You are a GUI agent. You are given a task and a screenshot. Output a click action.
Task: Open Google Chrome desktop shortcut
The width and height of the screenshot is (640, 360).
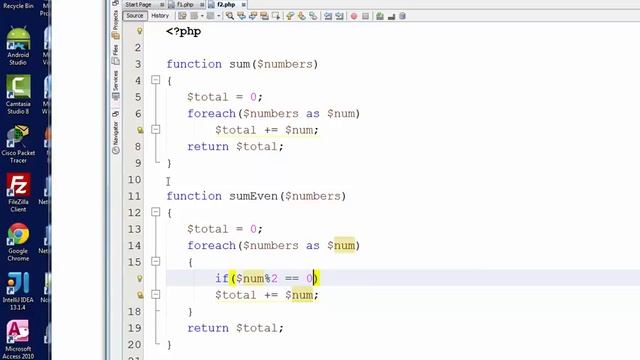[x=18, y=242]
